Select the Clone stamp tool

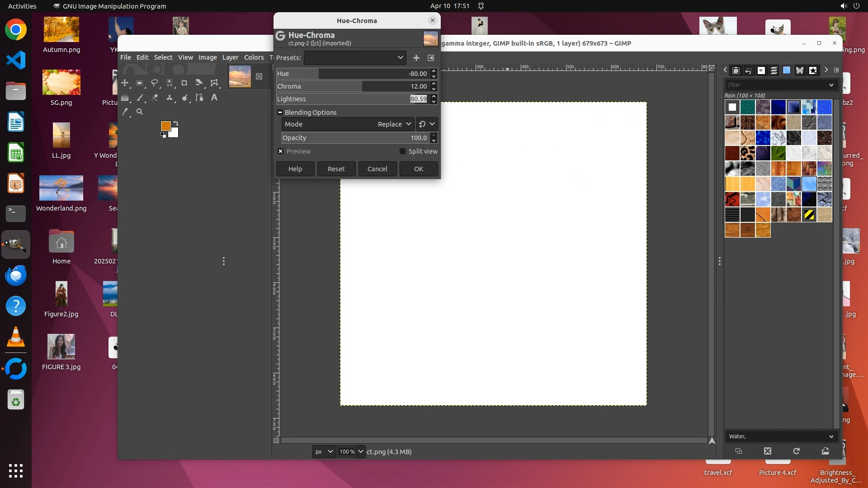click(170, 98)
